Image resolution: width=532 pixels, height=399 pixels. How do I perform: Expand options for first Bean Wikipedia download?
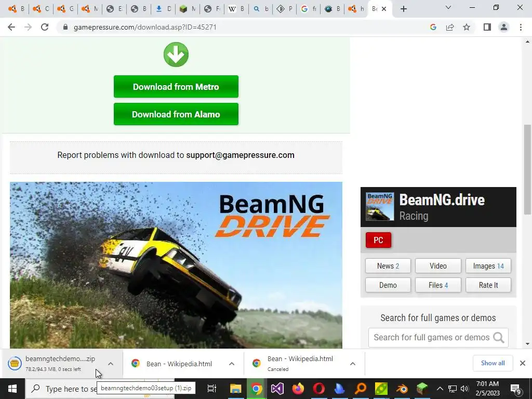click(232, 364)
